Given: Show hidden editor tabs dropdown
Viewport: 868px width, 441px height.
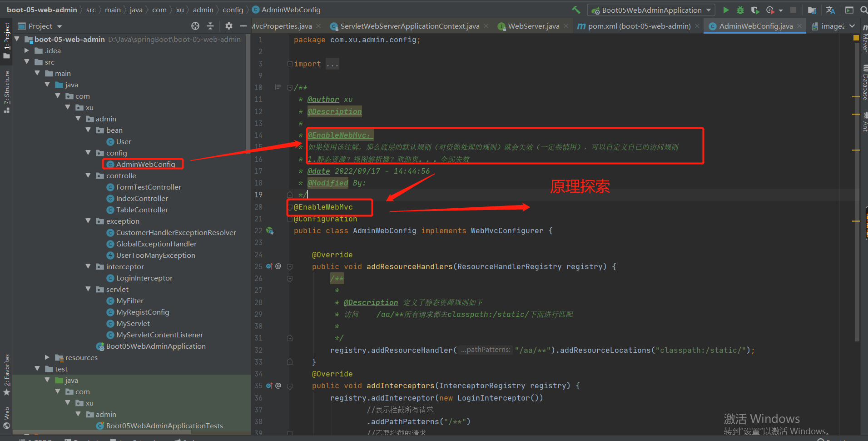Looking at the screenshot, I should (x=852, y=26).
